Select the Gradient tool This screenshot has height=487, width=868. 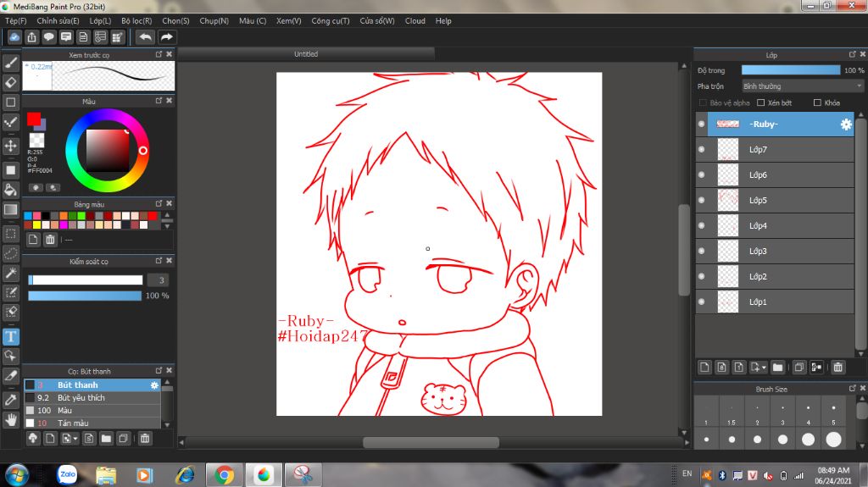coord(10,210)
